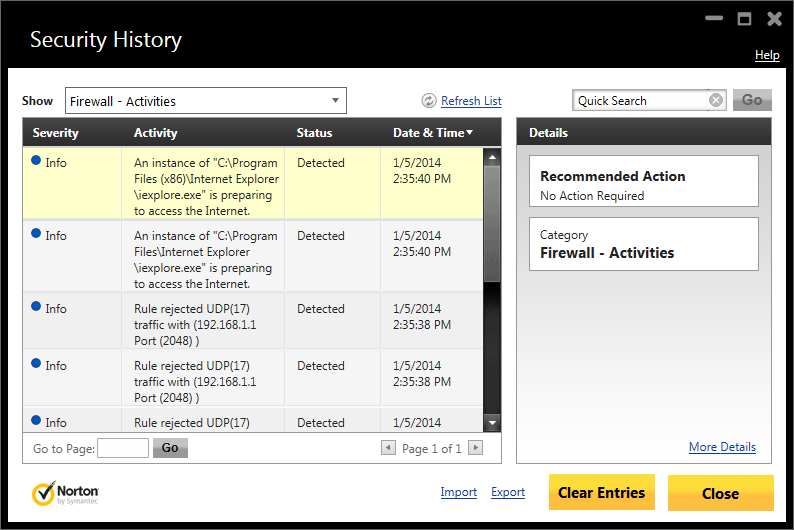Select the Program Files\Internet Explorer iexplore.exe entry
The image size is (794, 530).
pyautogui.click(x=253, y=256)
